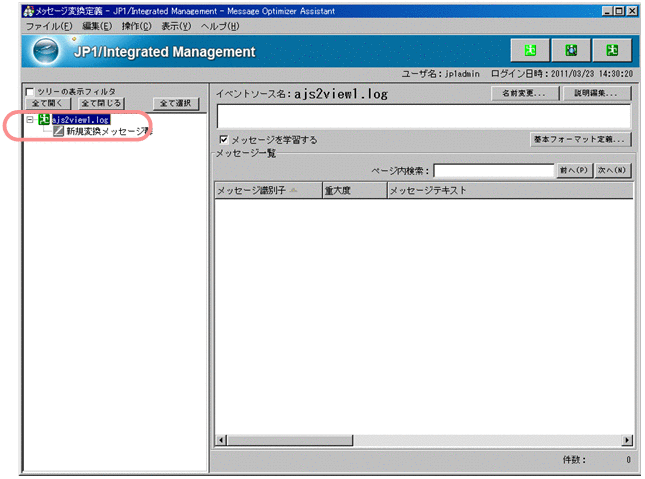645x479 pixels.
Task: Click the 名前変更... button
Action: pos(525,93)
